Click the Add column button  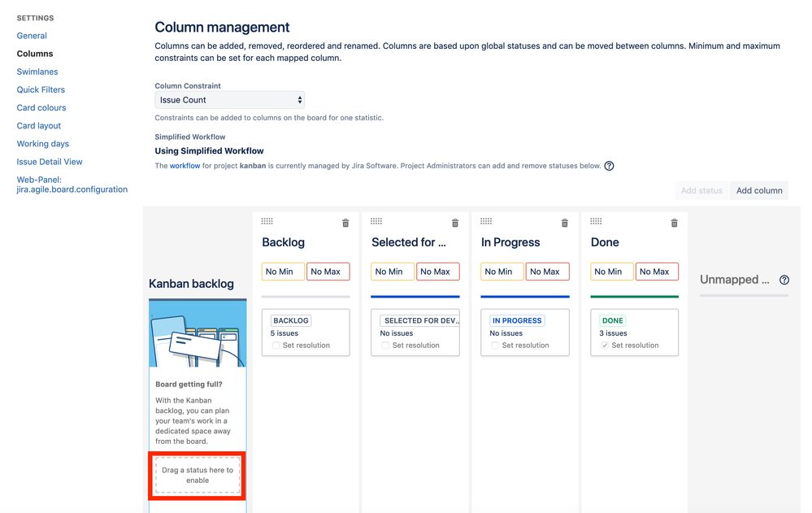(759, 191)
